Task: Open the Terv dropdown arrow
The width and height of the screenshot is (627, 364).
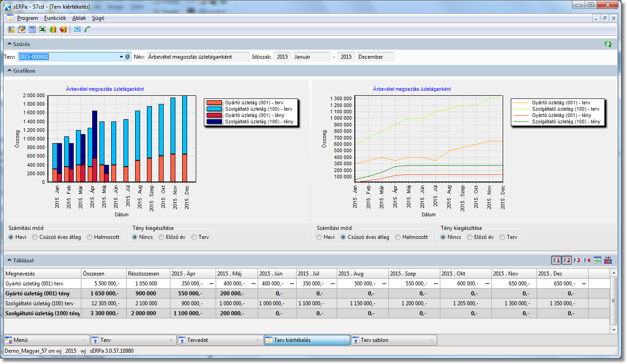Action: 121,57
